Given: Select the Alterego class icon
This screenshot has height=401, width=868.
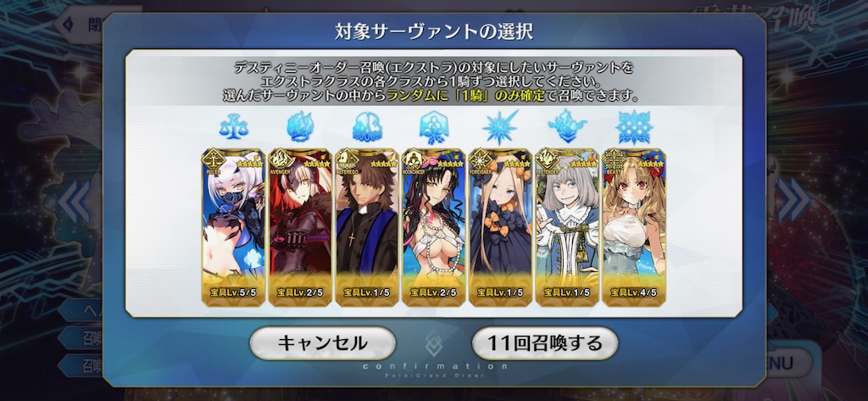Looking at the screenshot, I should 367,126.
